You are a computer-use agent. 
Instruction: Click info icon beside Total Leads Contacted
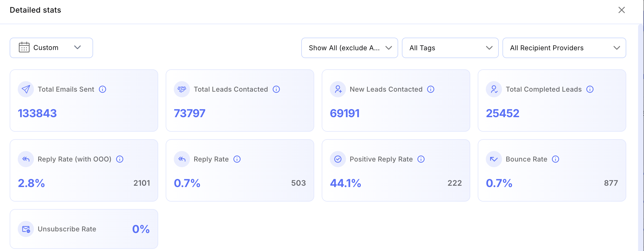click(276, 89)
